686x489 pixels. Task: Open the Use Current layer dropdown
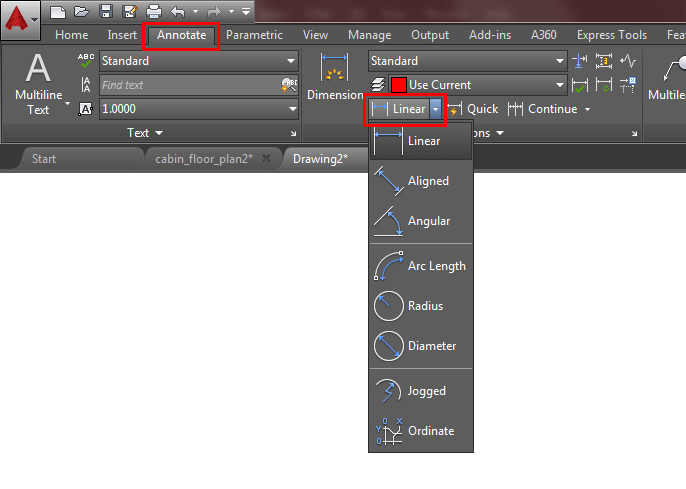click(x=478, y=85)
